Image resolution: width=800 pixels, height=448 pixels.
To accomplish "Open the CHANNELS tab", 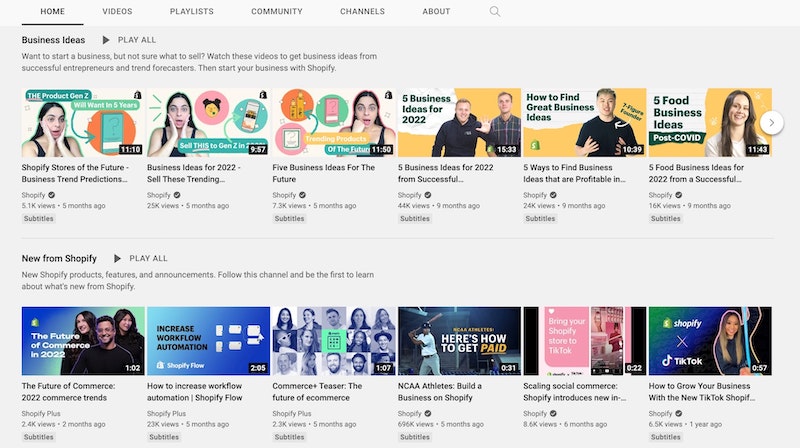I will 362,11.
